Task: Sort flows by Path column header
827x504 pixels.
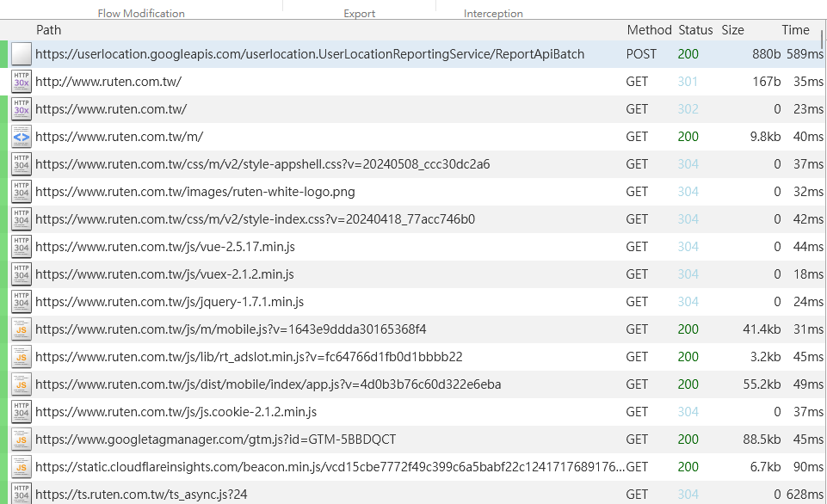Action: click(48, 30)
